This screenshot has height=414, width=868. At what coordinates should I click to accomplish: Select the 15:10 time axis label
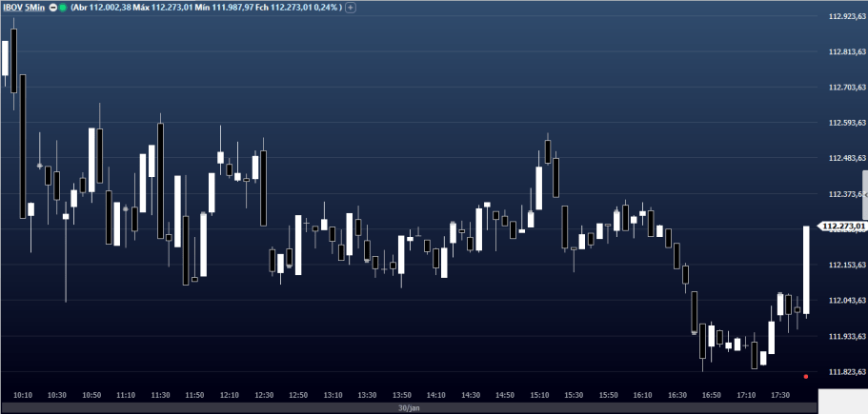click(x=539, y=394)
